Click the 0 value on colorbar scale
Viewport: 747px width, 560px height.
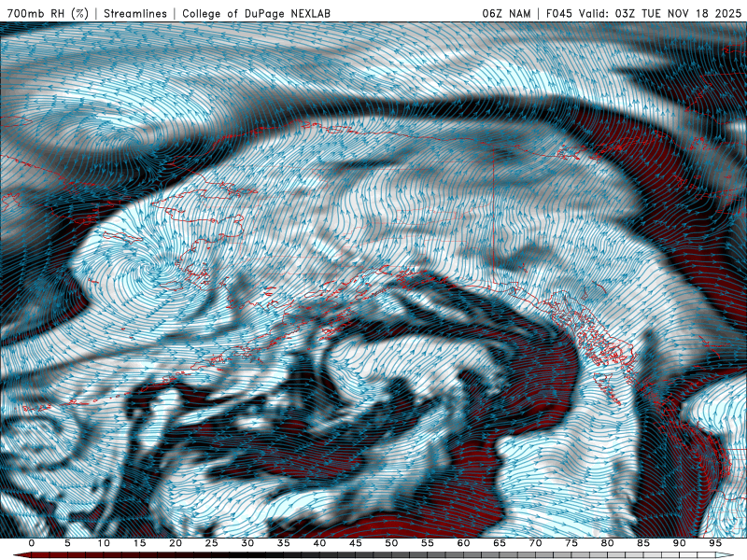click(x=32, y=543)
